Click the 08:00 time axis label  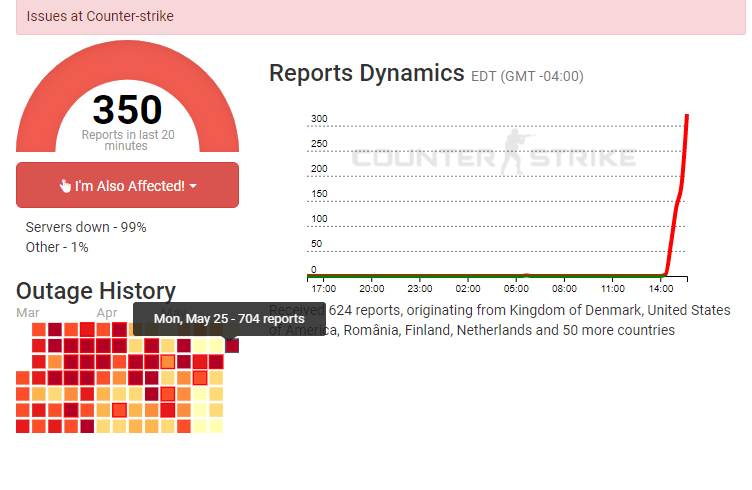point(564,289)
